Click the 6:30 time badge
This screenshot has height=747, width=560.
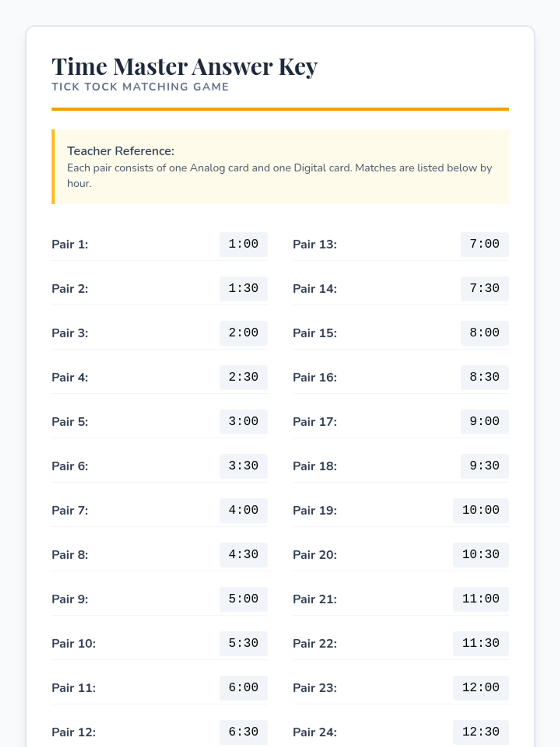click(243, 732)
